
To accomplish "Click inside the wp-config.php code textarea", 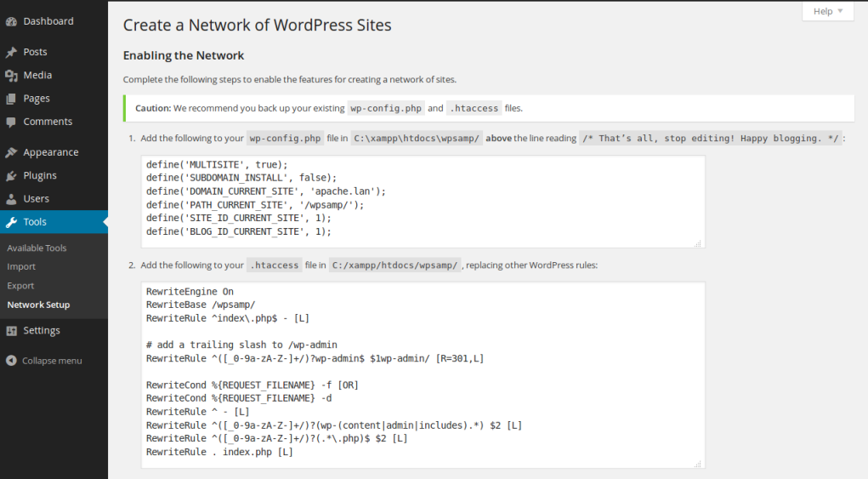I will pos(423,201).
